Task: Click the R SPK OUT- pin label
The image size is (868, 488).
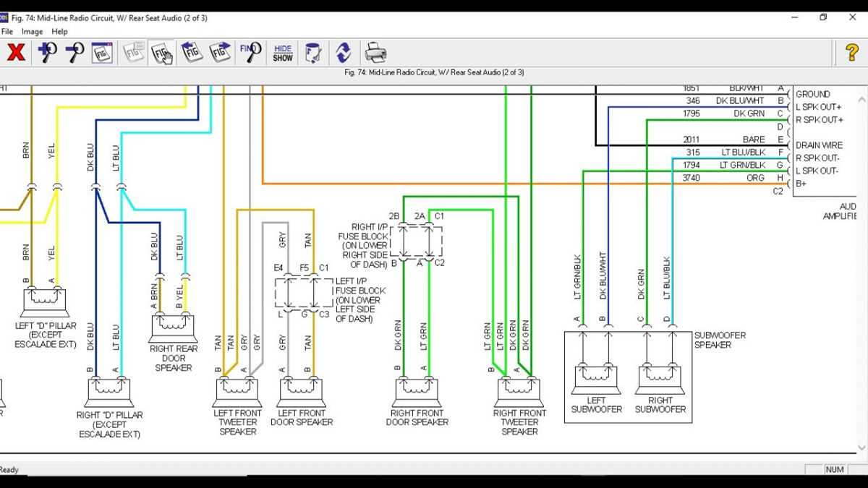Action: coord(818,158)
